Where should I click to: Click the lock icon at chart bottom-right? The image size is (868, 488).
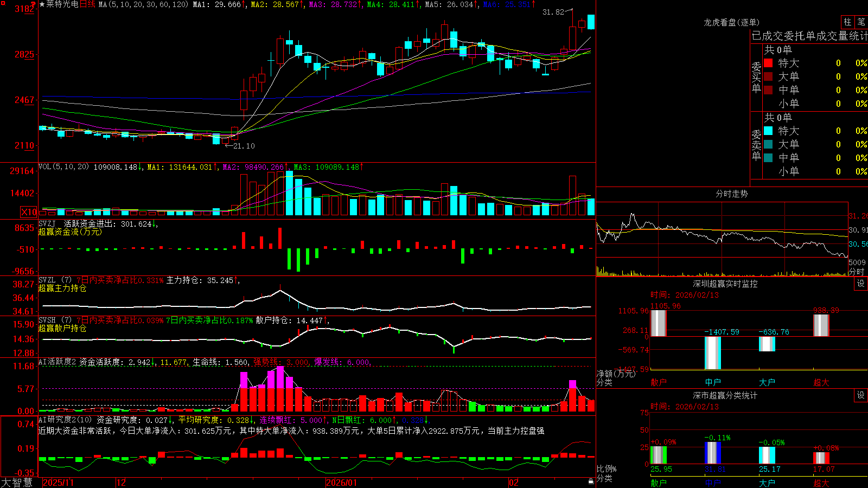(591, 481)
